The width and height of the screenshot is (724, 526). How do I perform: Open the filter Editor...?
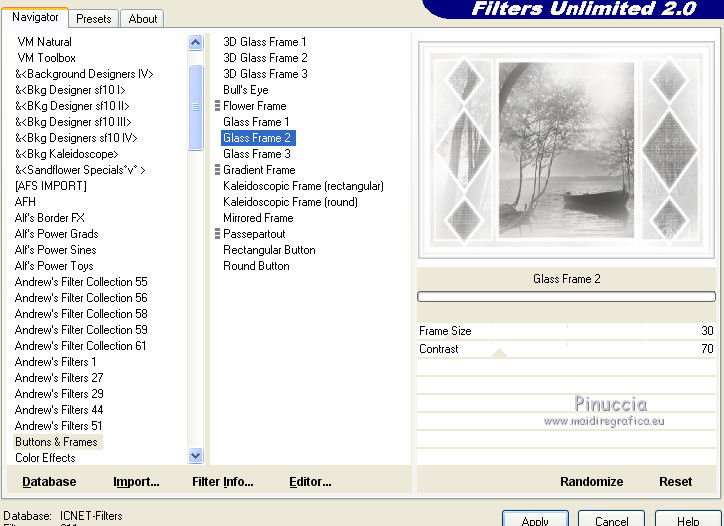point(310,482)
